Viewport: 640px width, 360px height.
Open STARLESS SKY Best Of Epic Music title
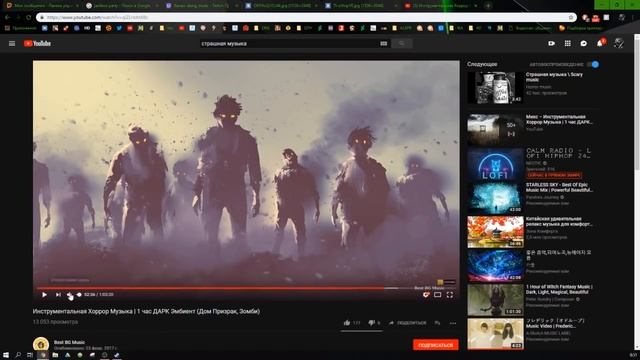(559, 187)
